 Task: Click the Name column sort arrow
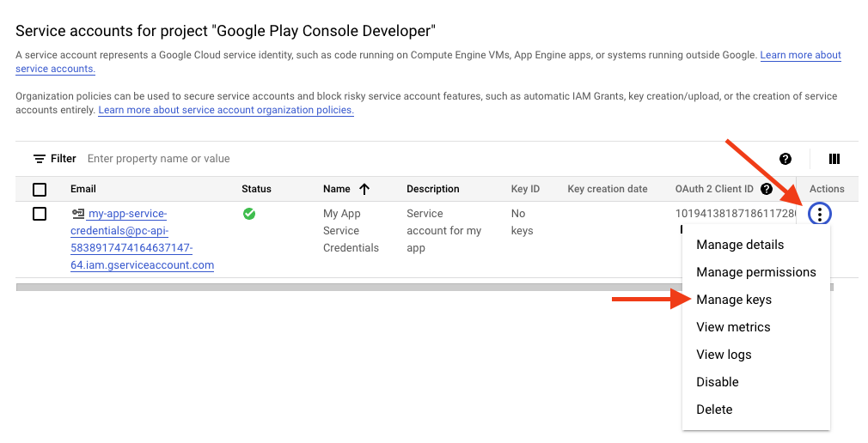pos(364,189)
